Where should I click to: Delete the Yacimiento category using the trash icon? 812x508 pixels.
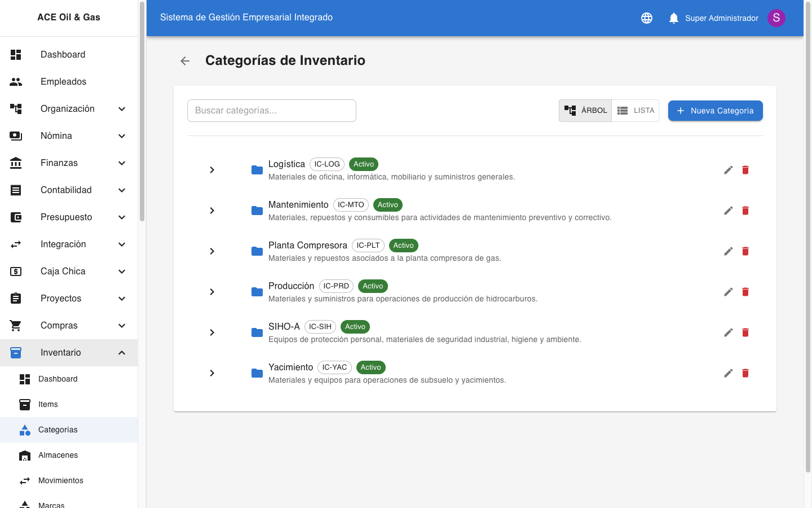coord(745,373)
